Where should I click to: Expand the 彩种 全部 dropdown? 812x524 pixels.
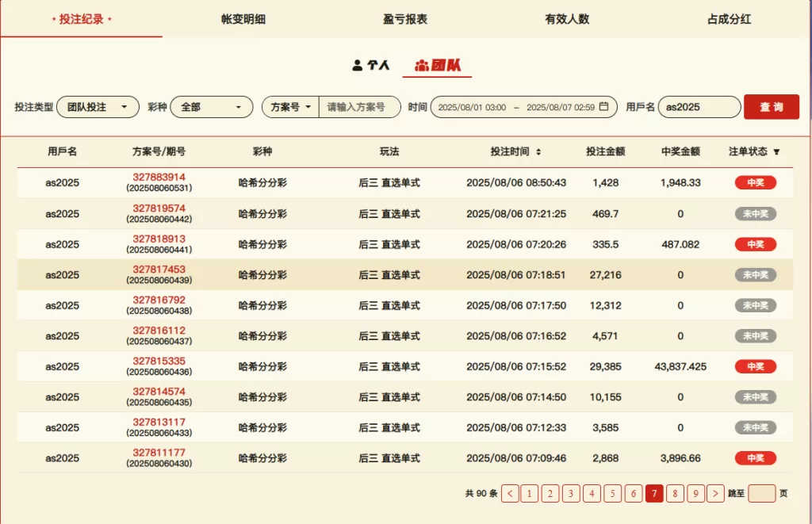pyautogui.click(x=212, y=107)
